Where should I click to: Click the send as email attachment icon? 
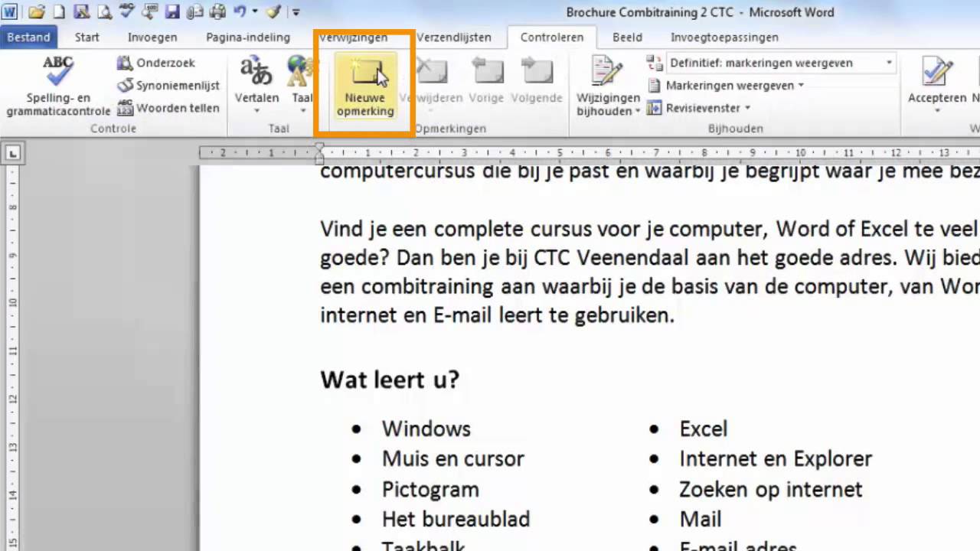(x=195, y=11)
